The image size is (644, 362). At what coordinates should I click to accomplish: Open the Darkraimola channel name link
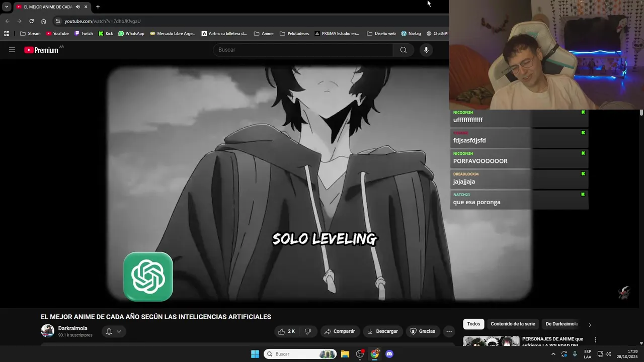(73, 328)
